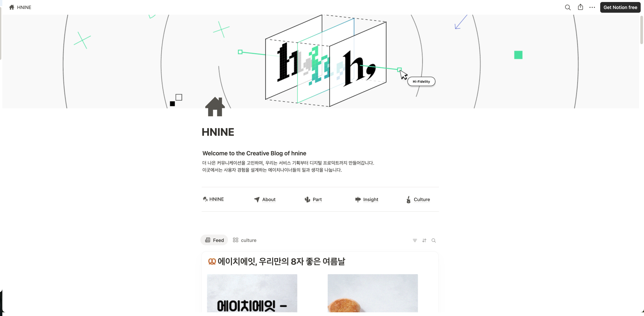
Task: Click the vertical page scrollbar
Action: 641,30
